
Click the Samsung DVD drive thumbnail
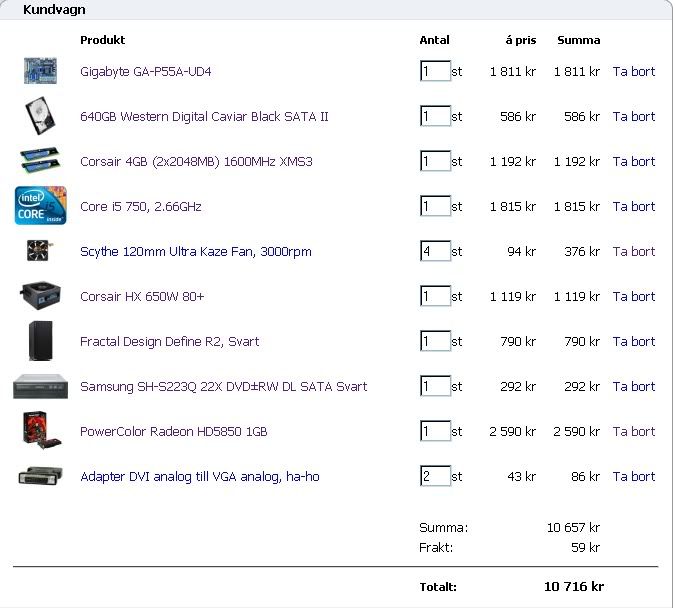coord(41,387)
